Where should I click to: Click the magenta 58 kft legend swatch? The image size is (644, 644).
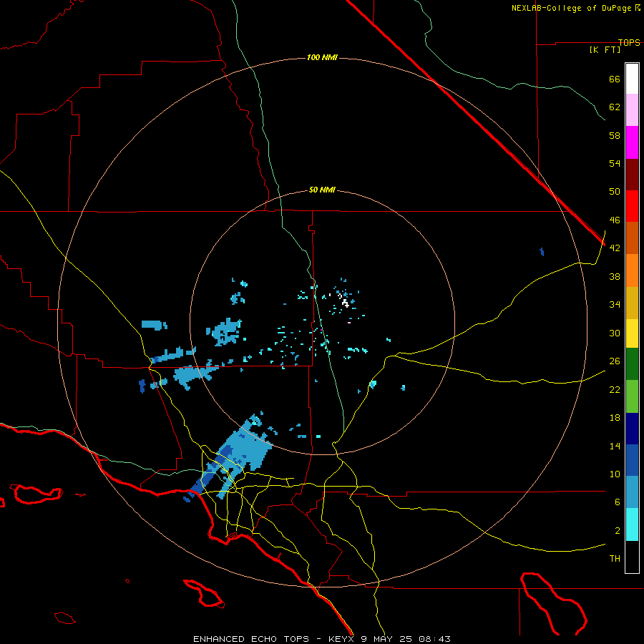[632, 142]
